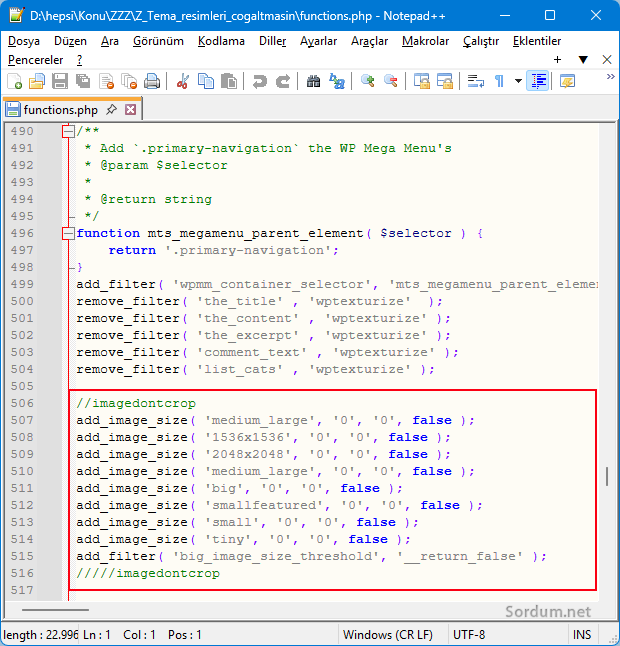Open the Çalıştır menu
The image size is (620, 646).
(x=481, y=41)
